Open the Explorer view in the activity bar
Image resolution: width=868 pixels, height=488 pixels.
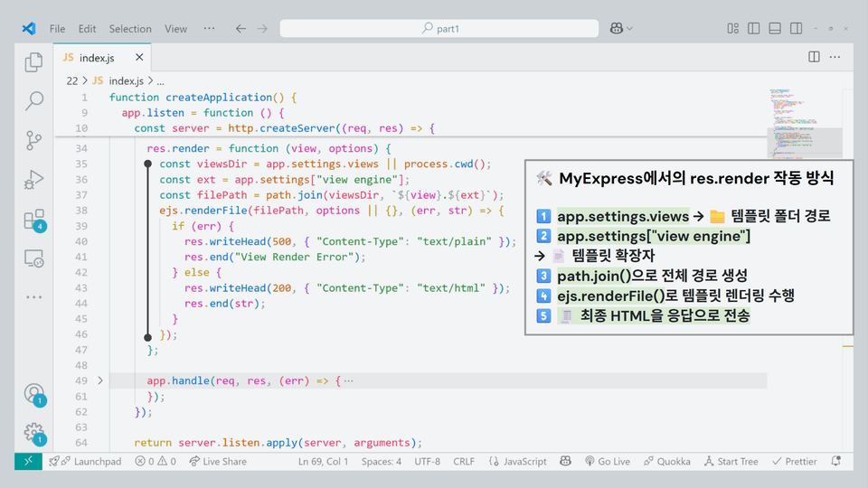[x=33, y=62]
